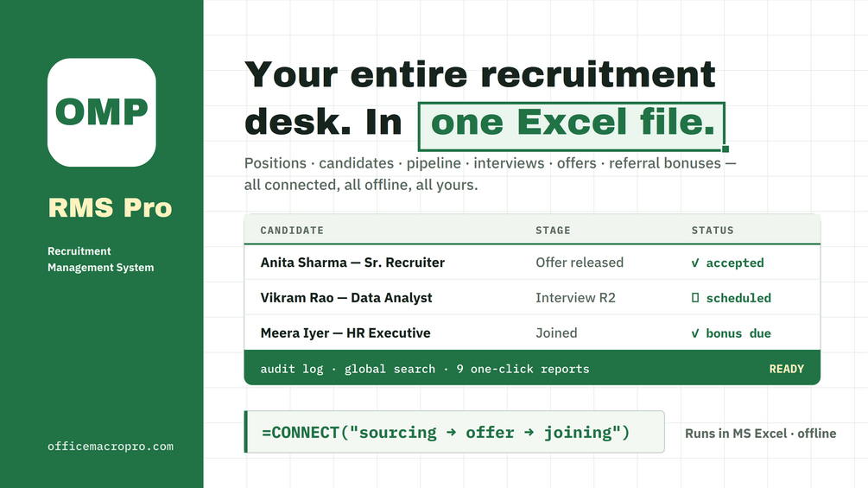The width and height of the screenshot is (868, 488).
Task: Click the Offer released stage cell
Action: [579, 263]
